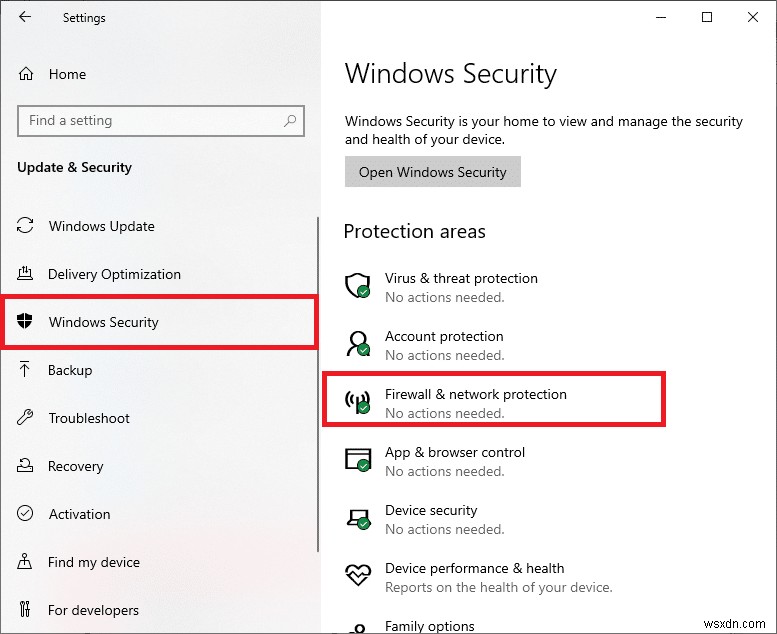Screen dimensions: 777x634
Task: Open Activation settings
Action: [79, 514]
